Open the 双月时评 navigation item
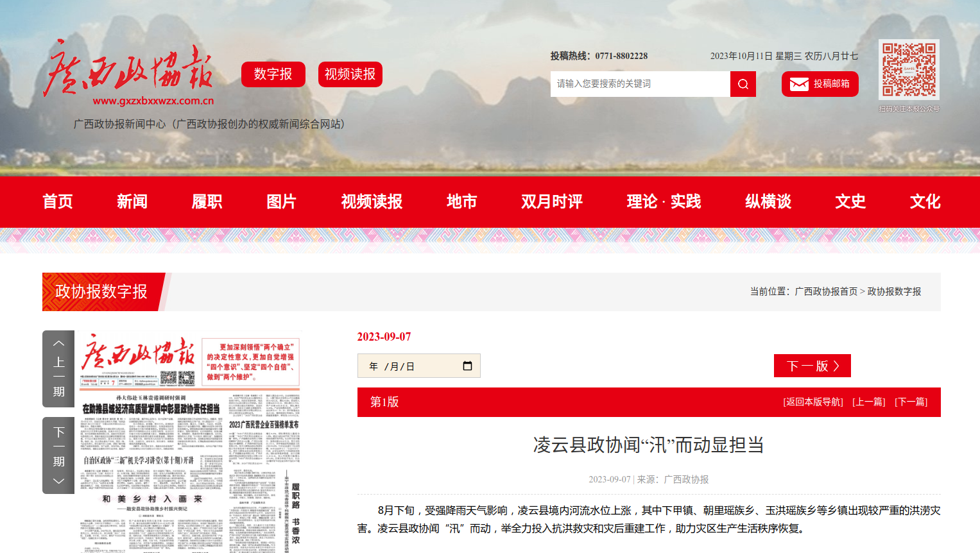980x553 pixels. (551, 201)
